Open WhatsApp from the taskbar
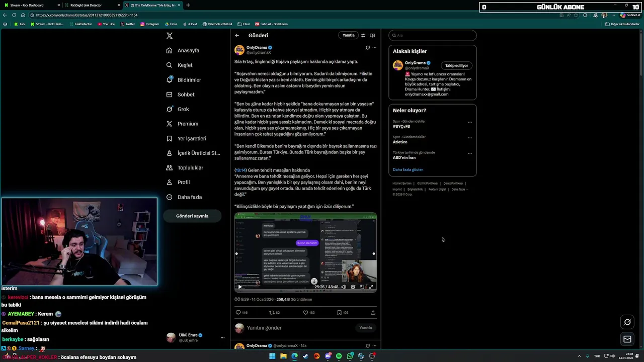Image resolution: width=644 pixels, height=362 pixels. point(350,356)
